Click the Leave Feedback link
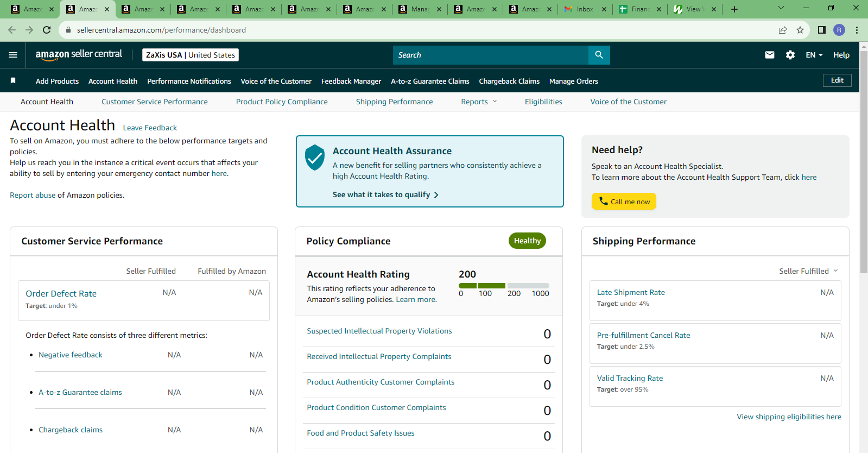 (150, 128)
